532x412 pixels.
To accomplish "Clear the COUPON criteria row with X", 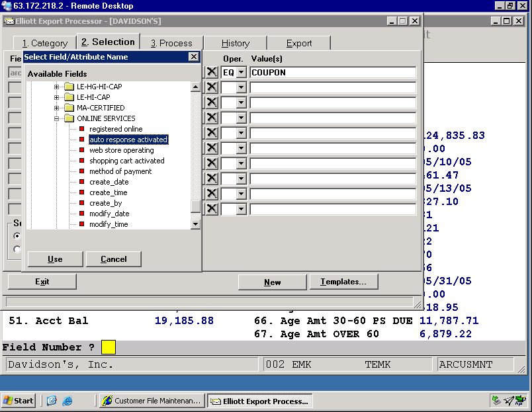I will (x=212, y=72).
